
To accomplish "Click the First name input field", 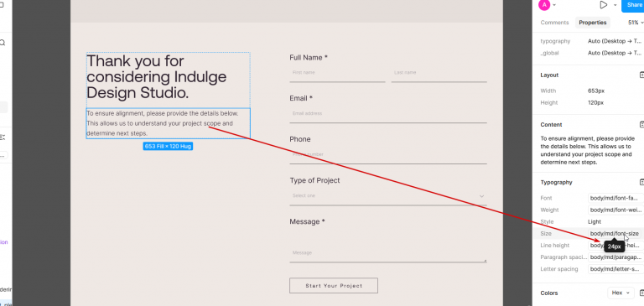I will (x=337, y=73).
